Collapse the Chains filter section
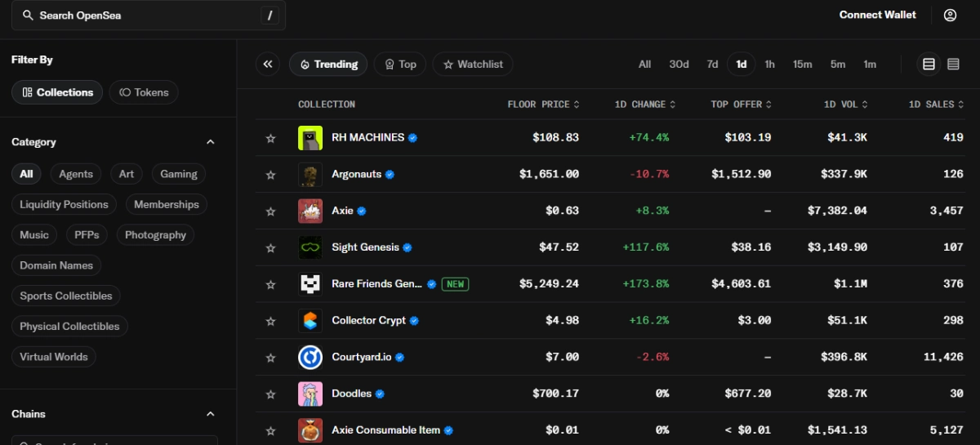 210,414
